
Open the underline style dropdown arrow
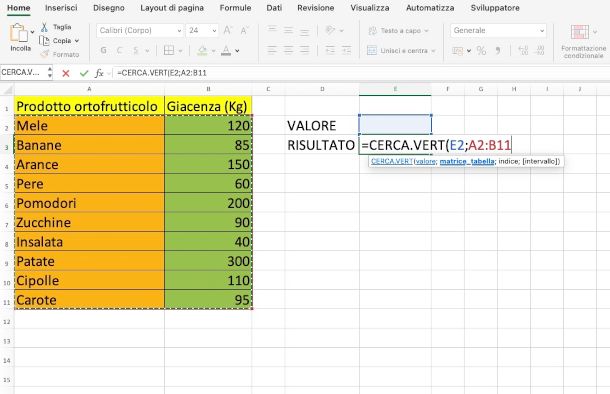[x=147, y=51]
